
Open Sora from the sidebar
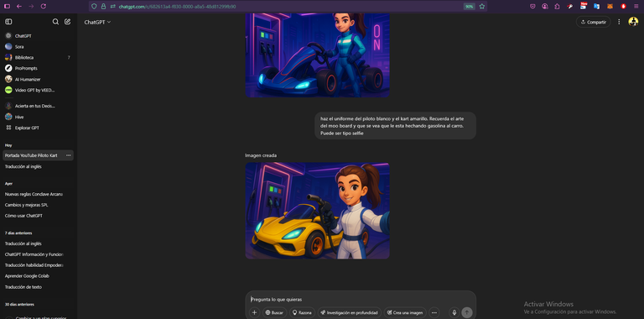38,47
